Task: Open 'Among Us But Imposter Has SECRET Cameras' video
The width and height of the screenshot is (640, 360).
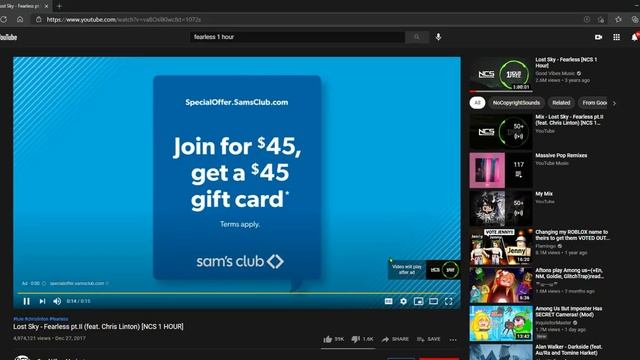Action: (500, 324)
